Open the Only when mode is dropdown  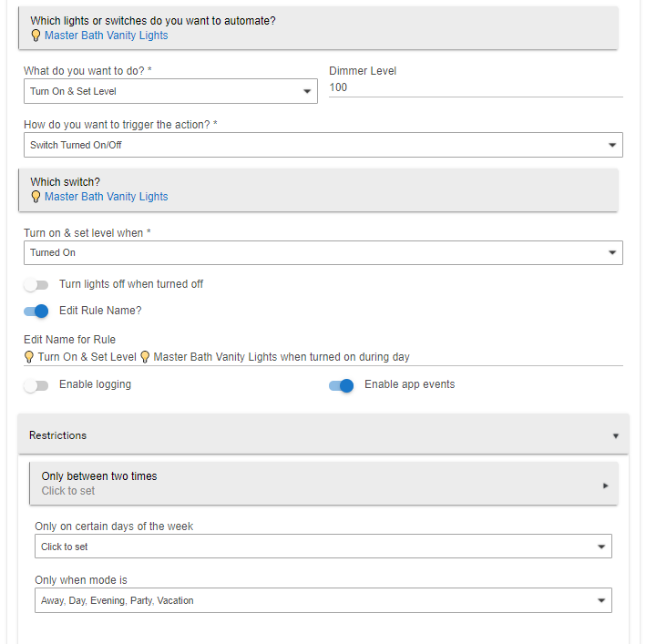click(x=323, y=601)
